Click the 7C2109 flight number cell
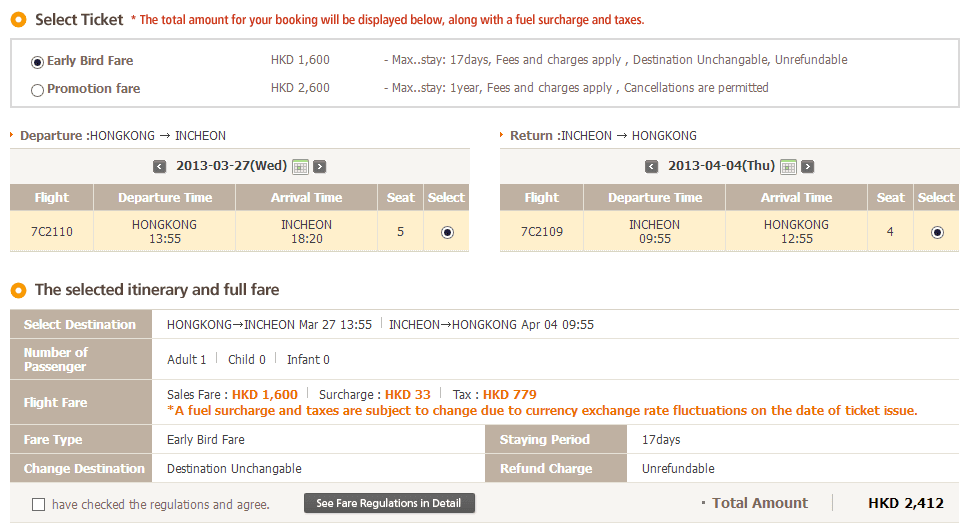The width and height of the screenshot is (964, 527). point(542,232)
